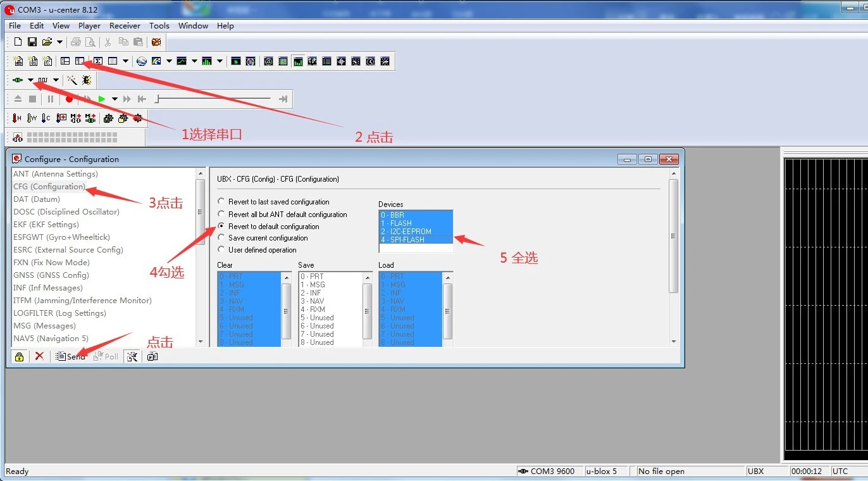Image resolution: width=868 pixels, height=481 pixels.
Task: Click the table view icon
Action: point(113,61)
